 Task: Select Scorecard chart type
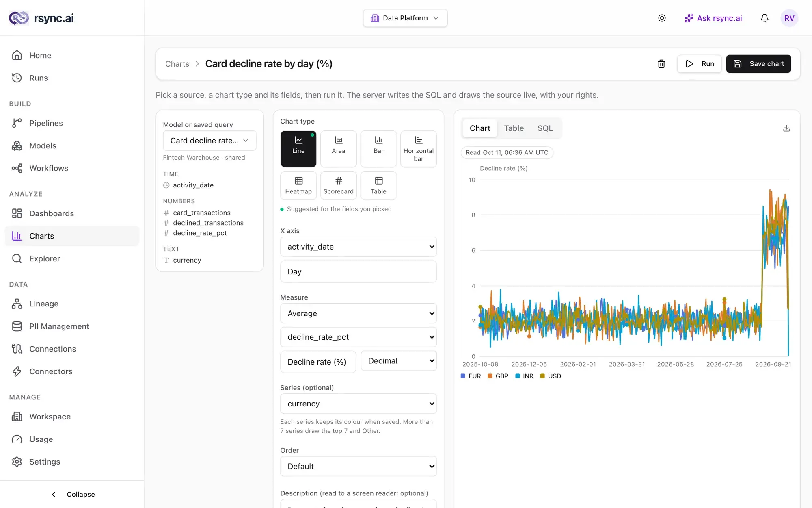[x=339, y=185]
